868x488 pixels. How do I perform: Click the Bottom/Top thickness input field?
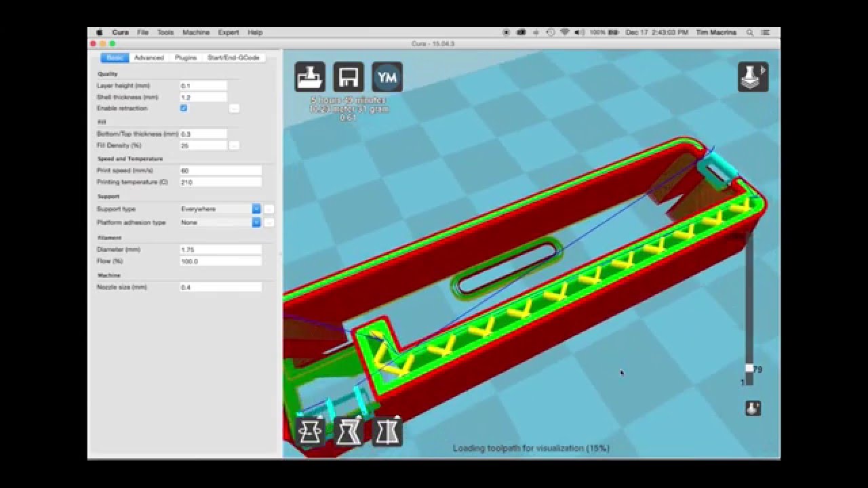tap(203, 134)
